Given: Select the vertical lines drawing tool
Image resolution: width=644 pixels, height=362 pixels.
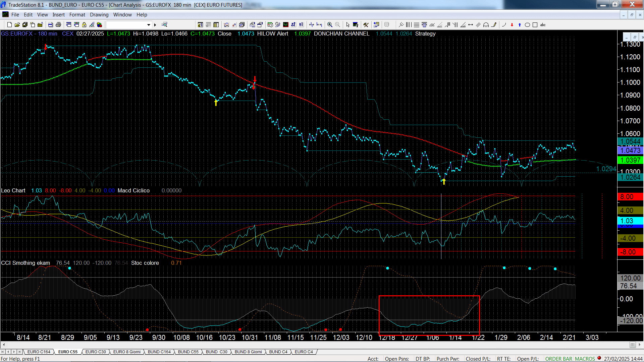Looking at the screenshot, I should click(409, 24).
